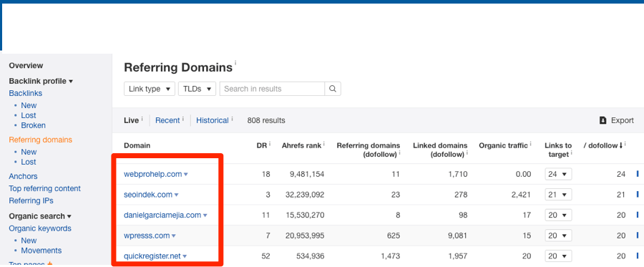This screenshot has width=644, height=267.
Task: Click info icon beside Ahrefs rank
Action: click(323, 144)
